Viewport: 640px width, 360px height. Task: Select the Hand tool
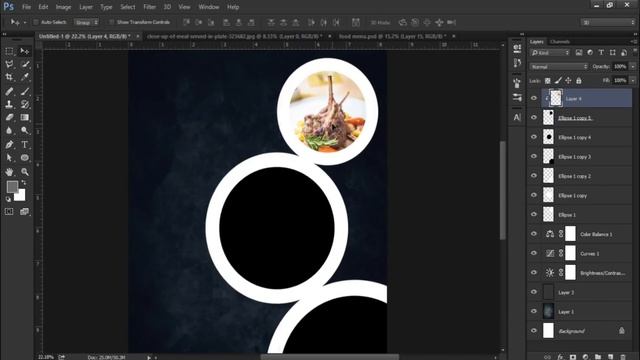[x=9, y=172]
